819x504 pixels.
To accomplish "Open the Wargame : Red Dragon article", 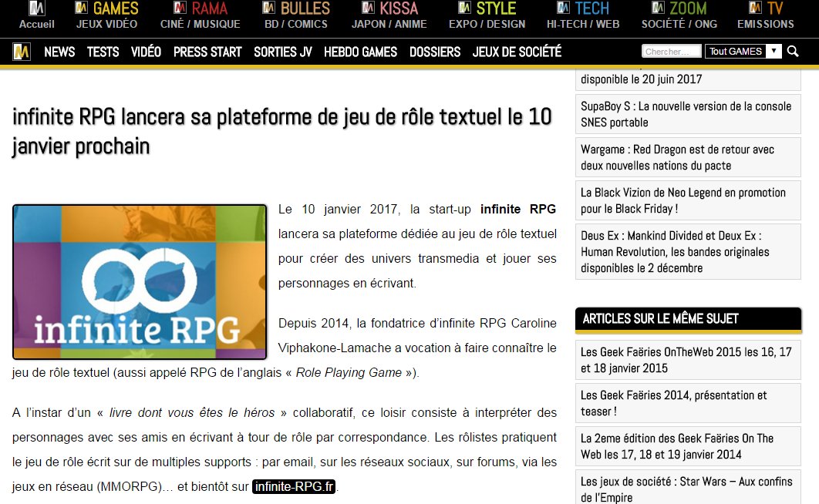I will coord(688,157).
